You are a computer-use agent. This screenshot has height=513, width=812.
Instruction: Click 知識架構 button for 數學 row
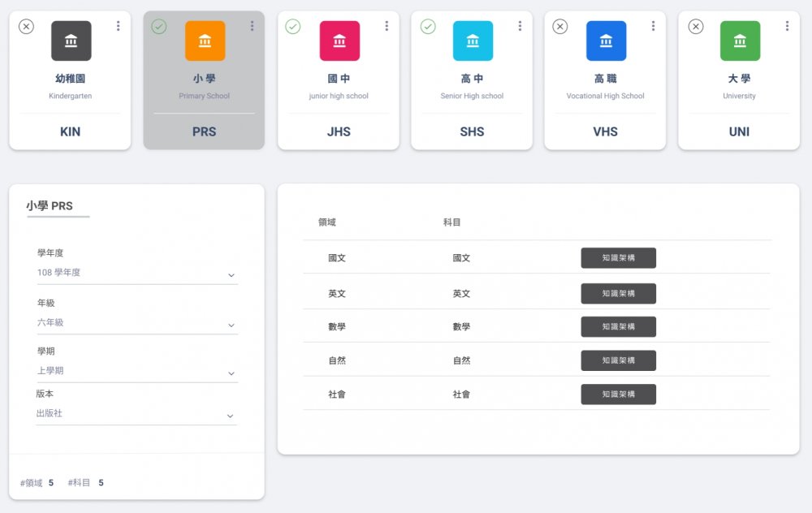(x=618, y=327)
